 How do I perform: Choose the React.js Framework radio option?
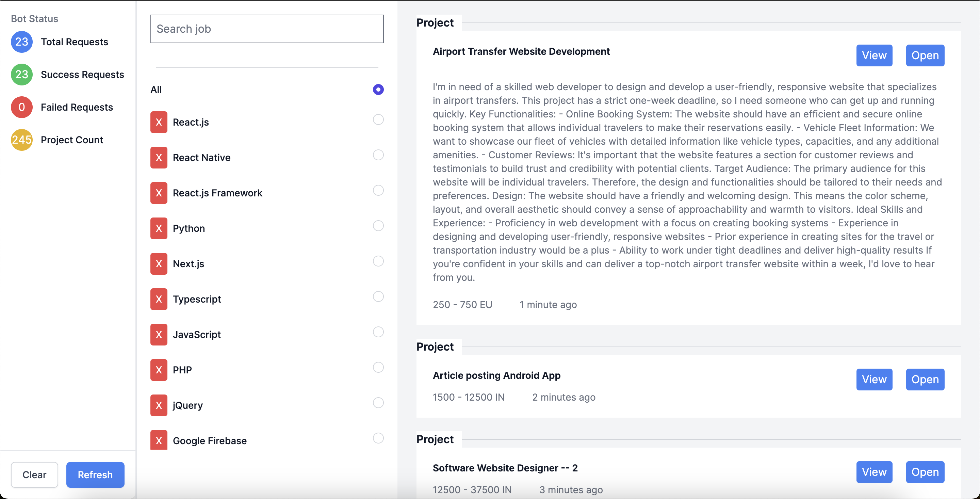pos(378,190)
